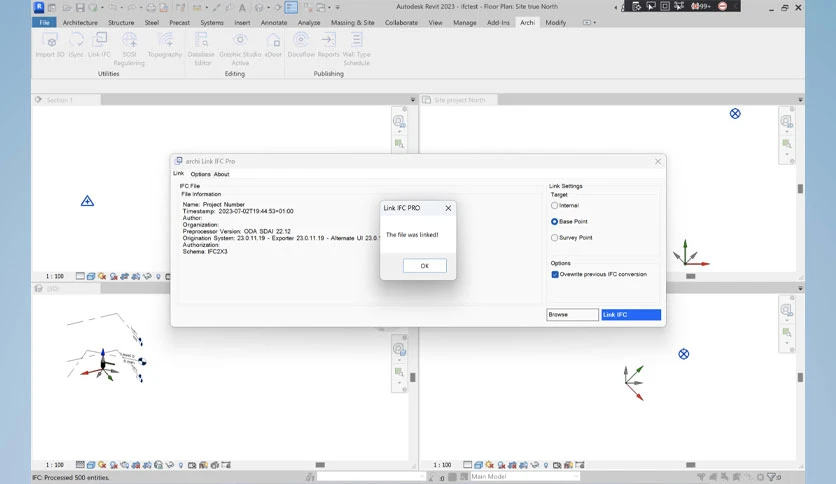Click the filter icon in the status bar
Image resolution: width=836 pixels, height=484 pixels.
pos(772,477)
